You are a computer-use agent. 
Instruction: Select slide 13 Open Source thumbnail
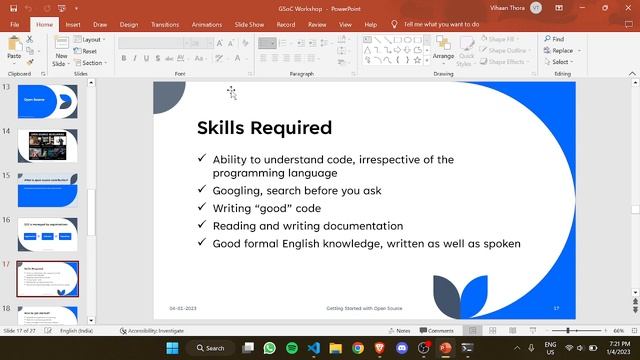(47, 102)
